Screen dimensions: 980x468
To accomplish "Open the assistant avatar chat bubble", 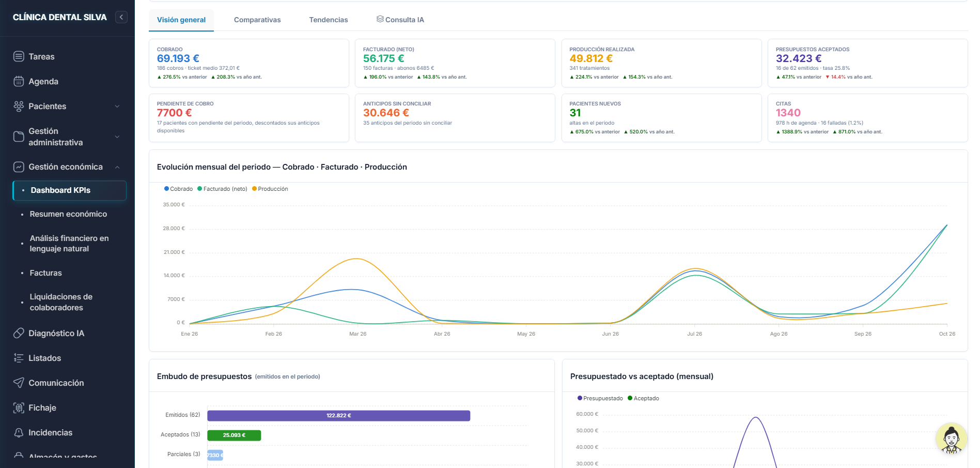I will pyautogui.click(x=951, y=439).
